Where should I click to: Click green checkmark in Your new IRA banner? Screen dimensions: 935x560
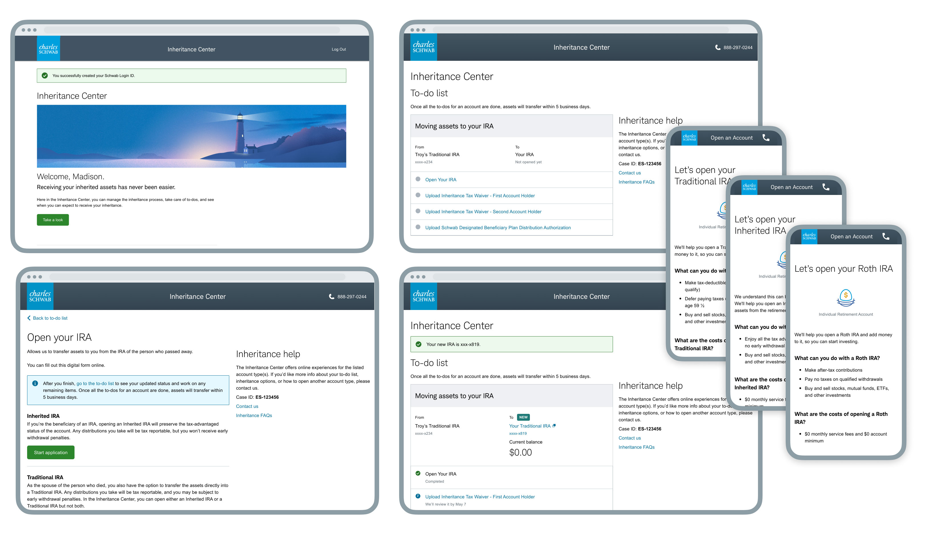pos(418,344)
